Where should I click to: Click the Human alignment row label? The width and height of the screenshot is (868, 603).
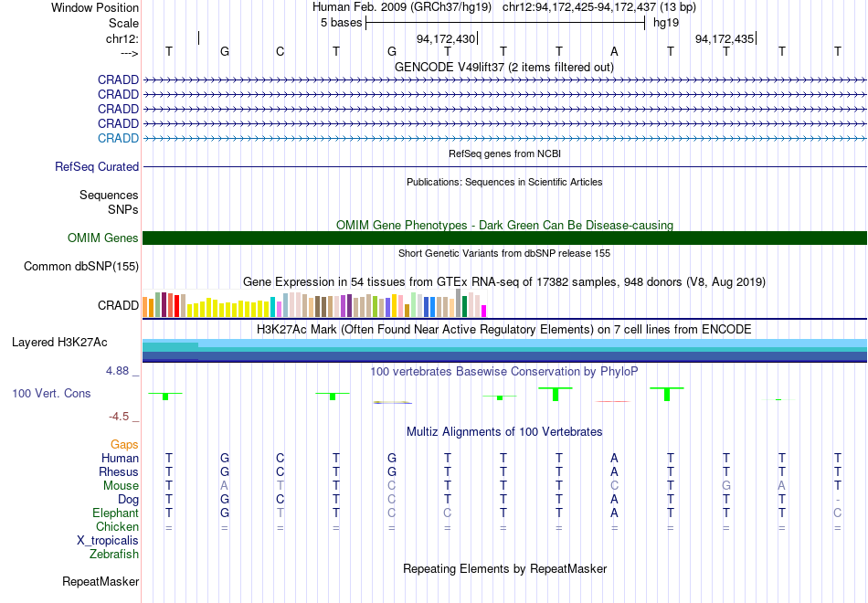pyautogui.click(x=120, y=459)
